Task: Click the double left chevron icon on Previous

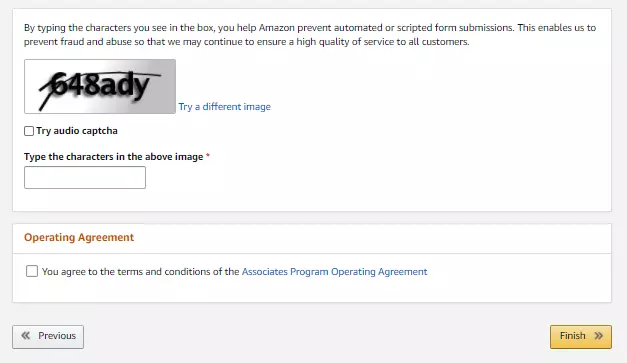Action: click(26, 335)
